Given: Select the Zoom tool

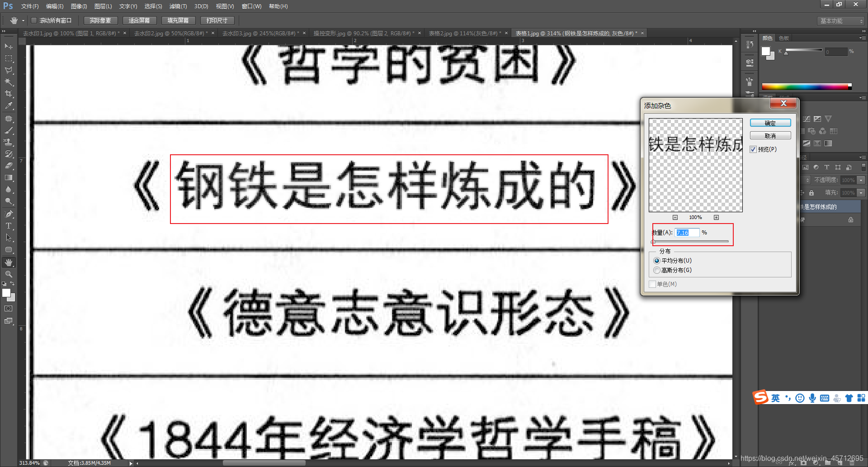Looking at the screenshot, I should pyautogui.click(x=8, y=274).
